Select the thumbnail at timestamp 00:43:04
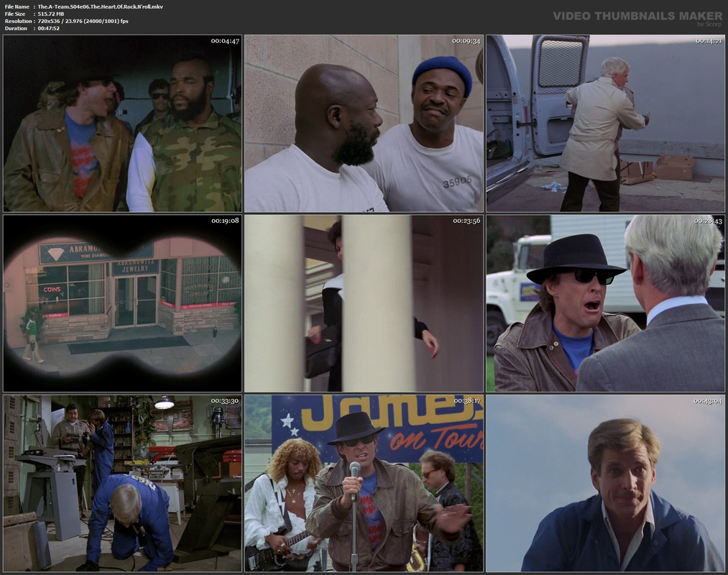This screenshot has height=575, width=728. coord(605,484)
